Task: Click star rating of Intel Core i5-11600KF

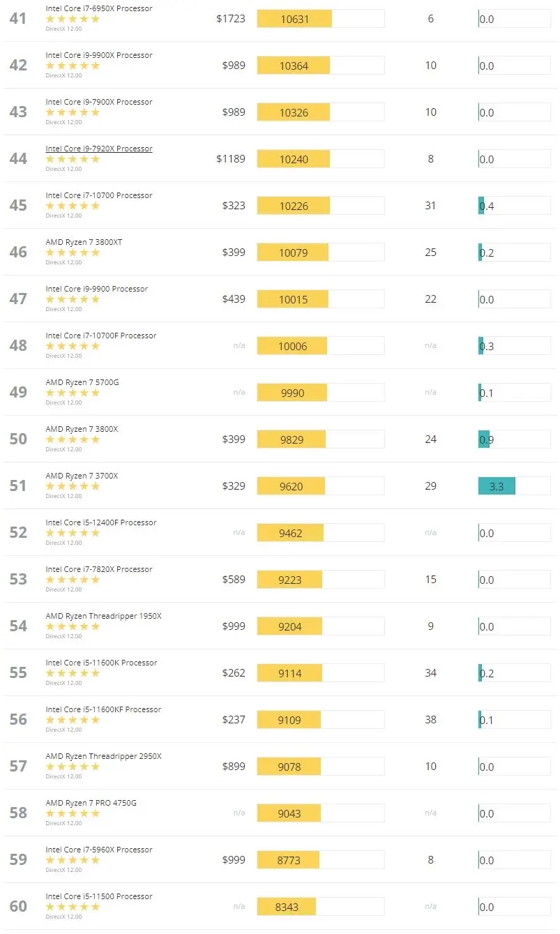Action: (x=73, y=720)
